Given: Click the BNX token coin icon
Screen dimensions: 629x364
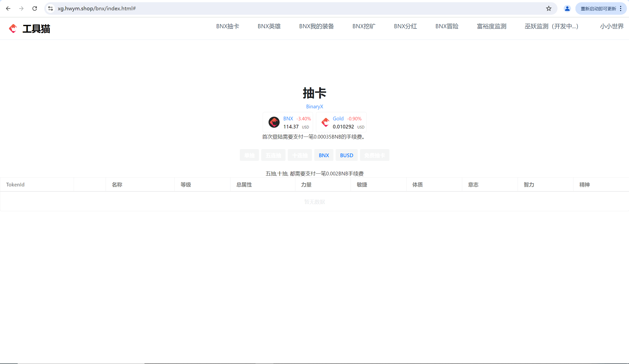Looking at the screenshot, I should pos(274,122).
